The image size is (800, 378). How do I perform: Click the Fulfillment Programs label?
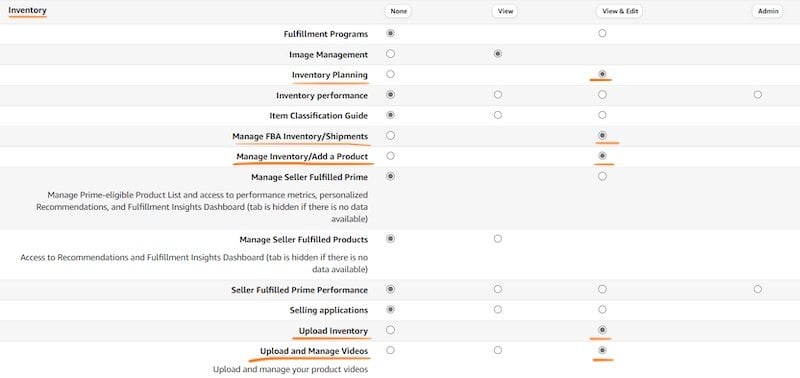tap(326, 34)
